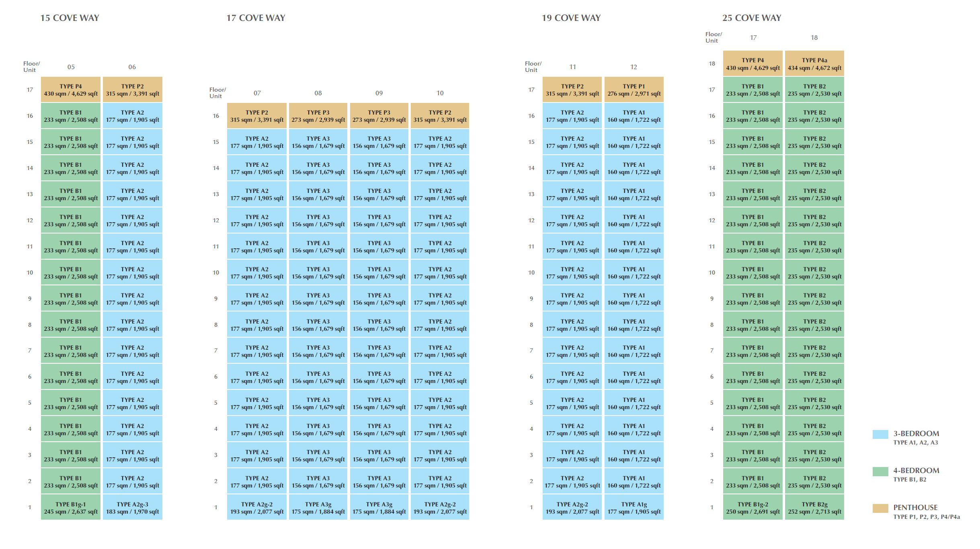Click unit column header '10' in 17 Cove Way
The width and height of the screenshot is (980, 549).
click(440, 93)
